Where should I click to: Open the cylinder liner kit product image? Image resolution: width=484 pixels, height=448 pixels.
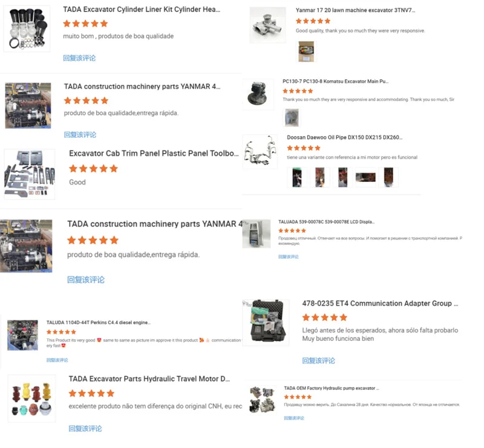(x=27, y=28)
